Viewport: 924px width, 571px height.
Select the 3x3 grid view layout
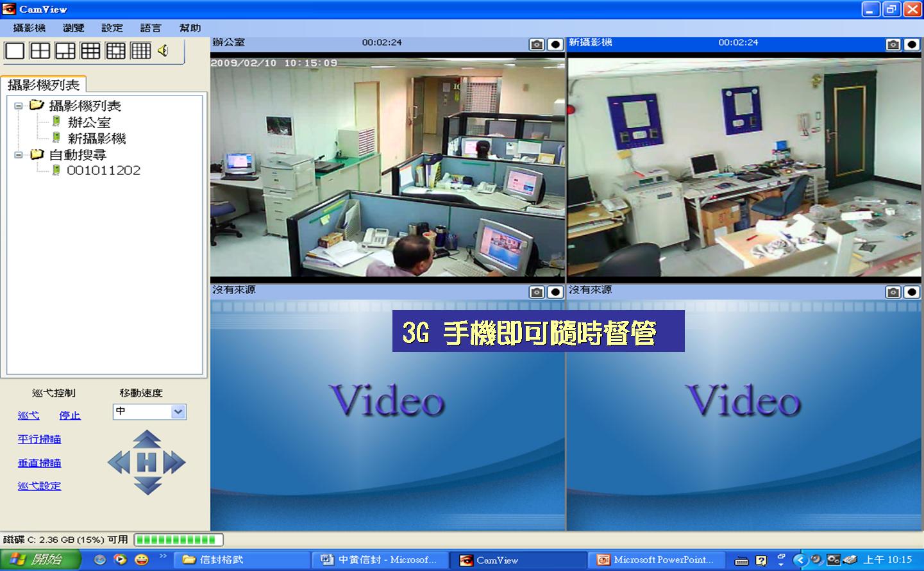pyautogui.click(x=90, y=51)
